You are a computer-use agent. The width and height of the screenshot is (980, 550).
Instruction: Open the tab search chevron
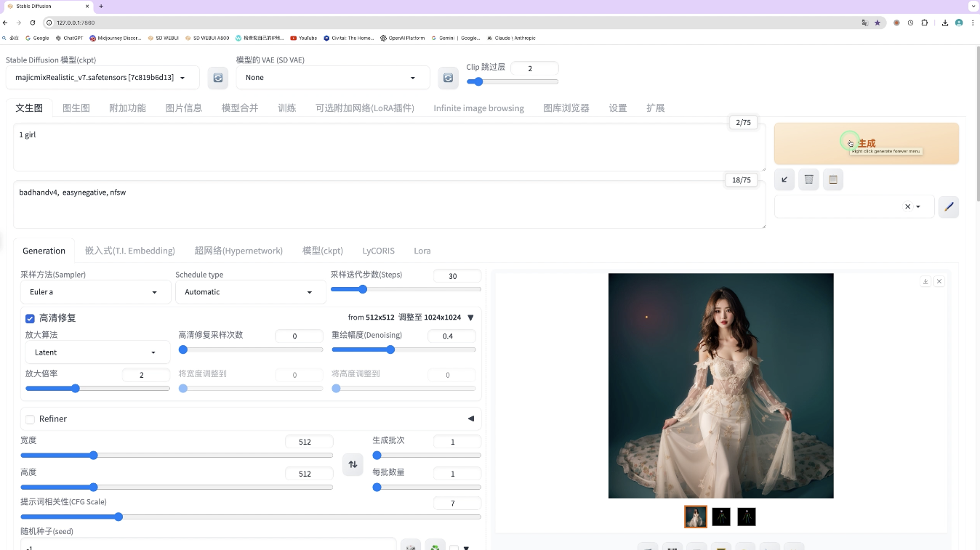(973, 6)
